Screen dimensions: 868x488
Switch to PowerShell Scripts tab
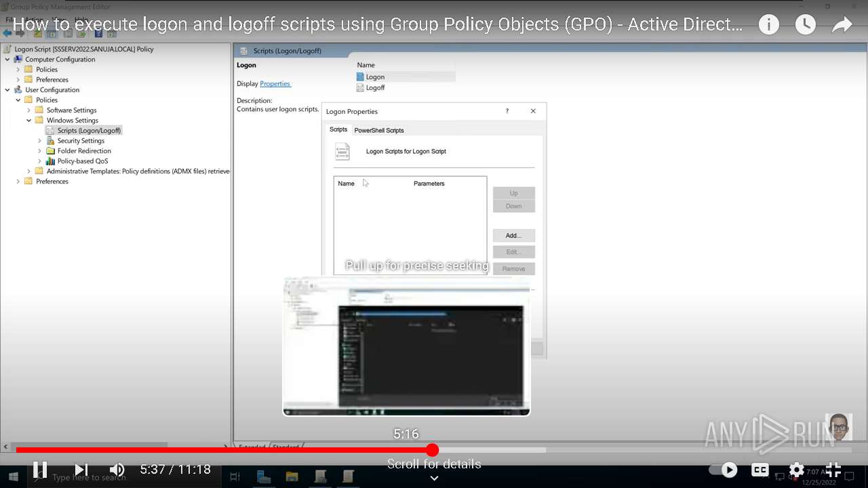[379, 130]
